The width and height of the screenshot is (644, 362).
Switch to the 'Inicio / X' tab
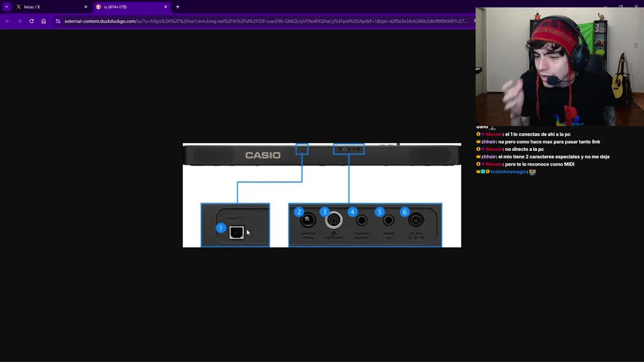(x=50, y=7)
